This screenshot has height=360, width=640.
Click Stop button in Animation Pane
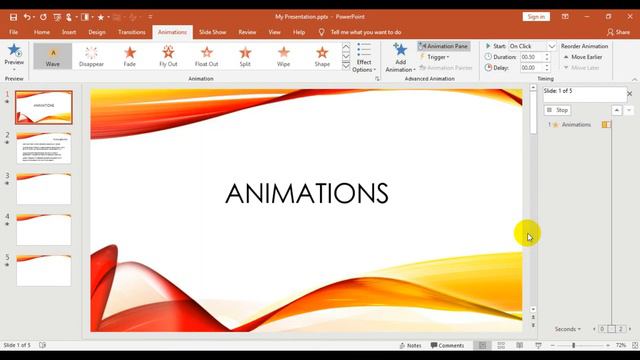point(558,110)
